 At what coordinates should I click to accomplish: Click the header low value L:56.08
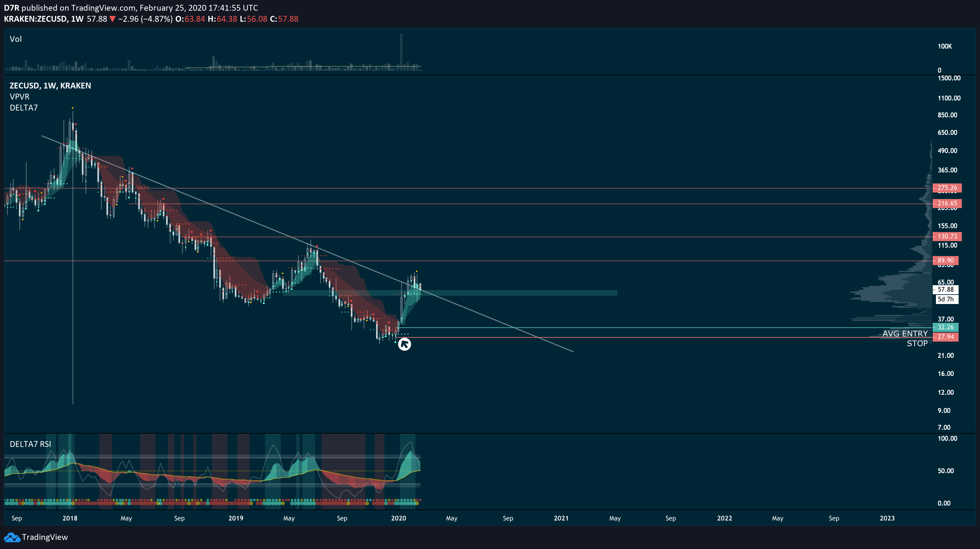[x=254, y=19]
